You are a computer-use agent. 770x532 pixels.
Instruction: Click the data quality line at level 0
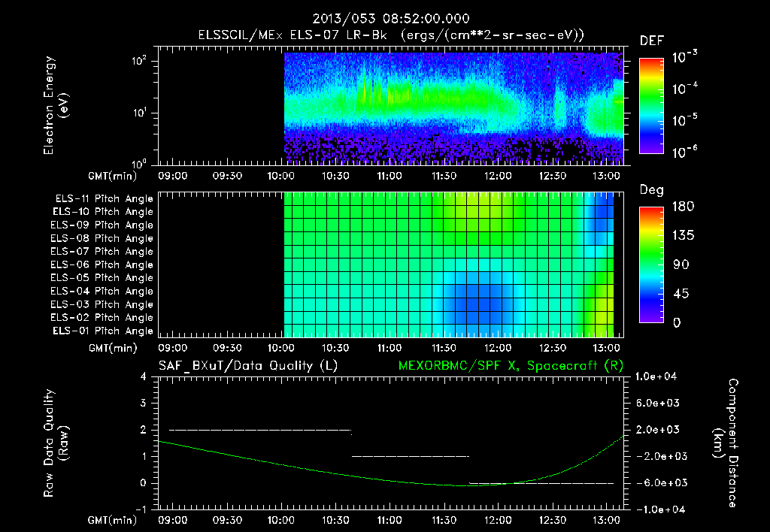tap(541, 483)
